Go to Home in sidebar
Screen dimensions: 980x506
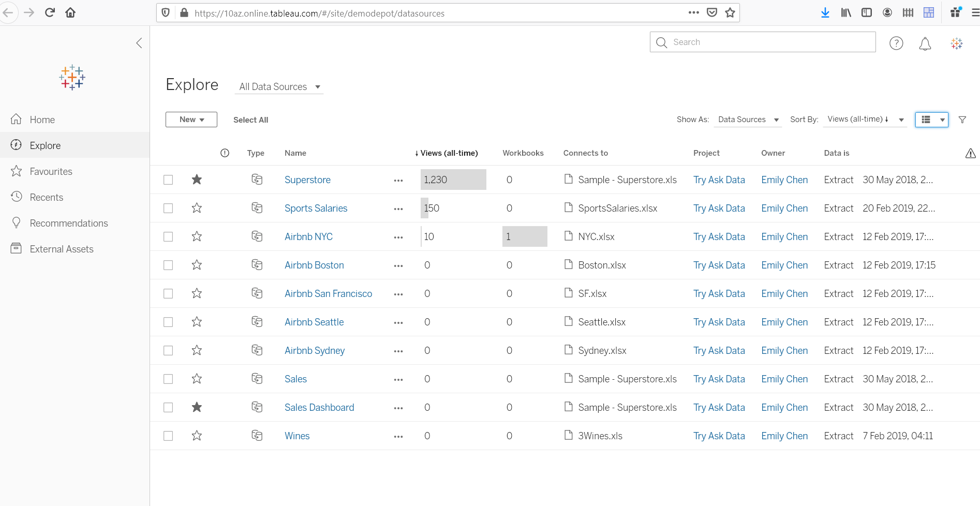[75, 120]
